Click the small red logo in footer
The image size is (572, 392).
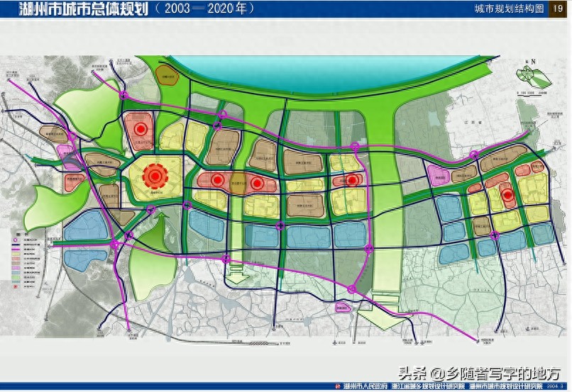pos(336,386)
